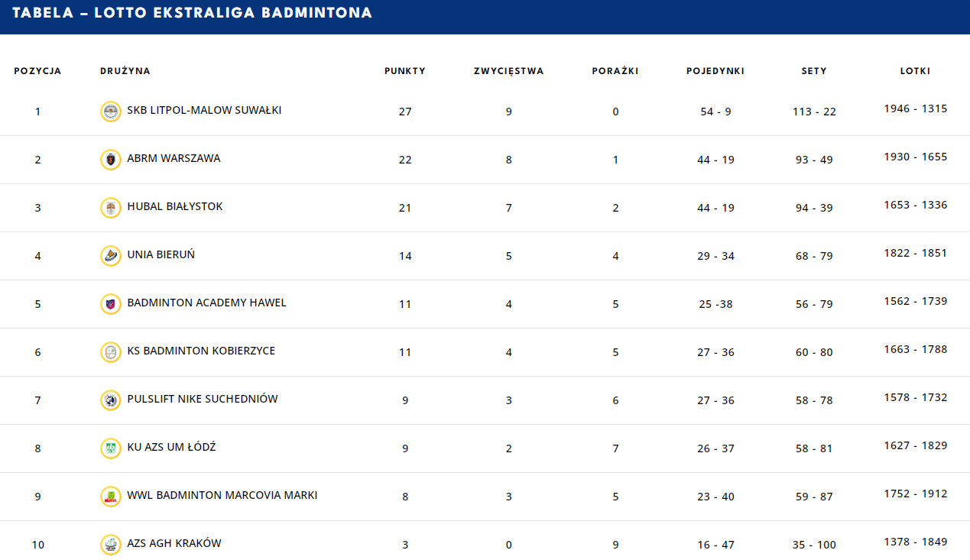Click the KS Badminton Kobierzyce logo
Viewport: 970px width, 560px height.
click(111, 352)
